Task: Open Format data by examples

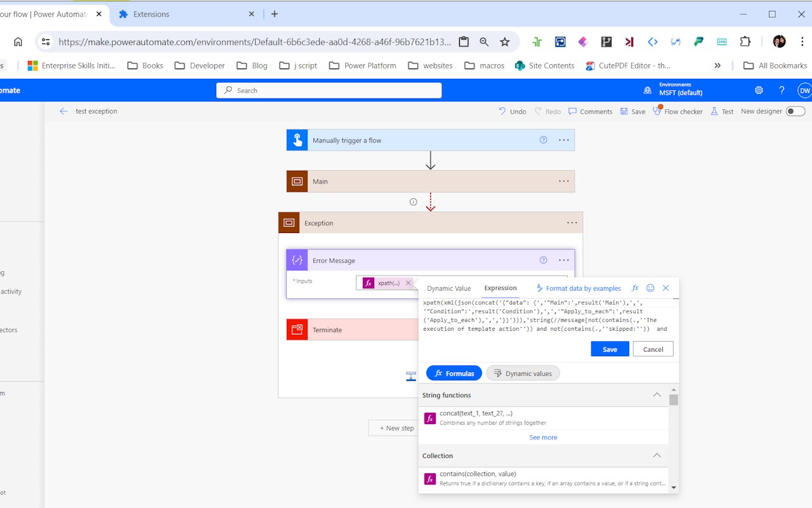Action: (578, 288)
